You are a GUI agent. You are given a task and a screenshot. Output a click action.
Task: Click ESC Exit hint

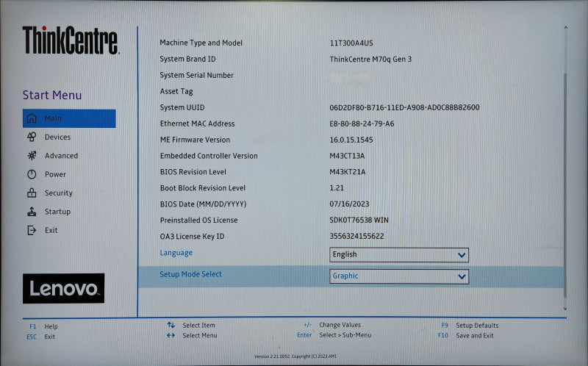[x=41, y=337]
